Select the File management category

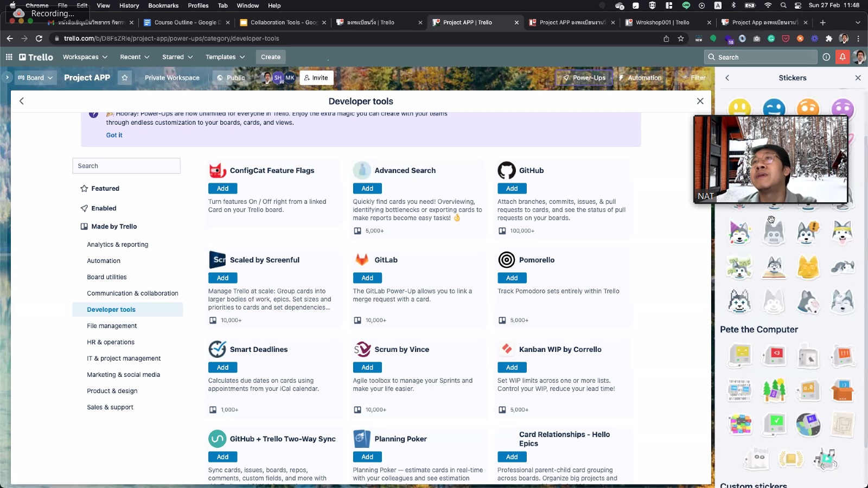coord(112,326)
